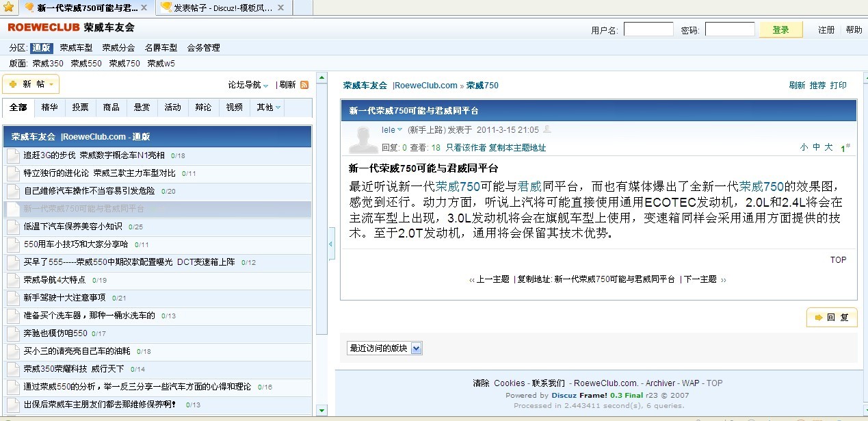Click the 回复 reply button
The width and height of the screenshot is (868, 421).
832,318
